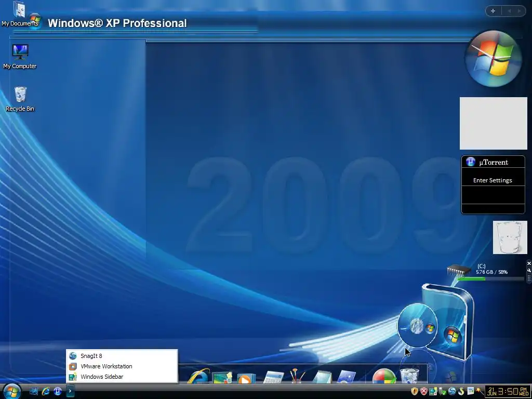The width and height of the screenshot is (532, 399).
Task: Open drive gadget wrench settings
Action: tap(529, 270)
